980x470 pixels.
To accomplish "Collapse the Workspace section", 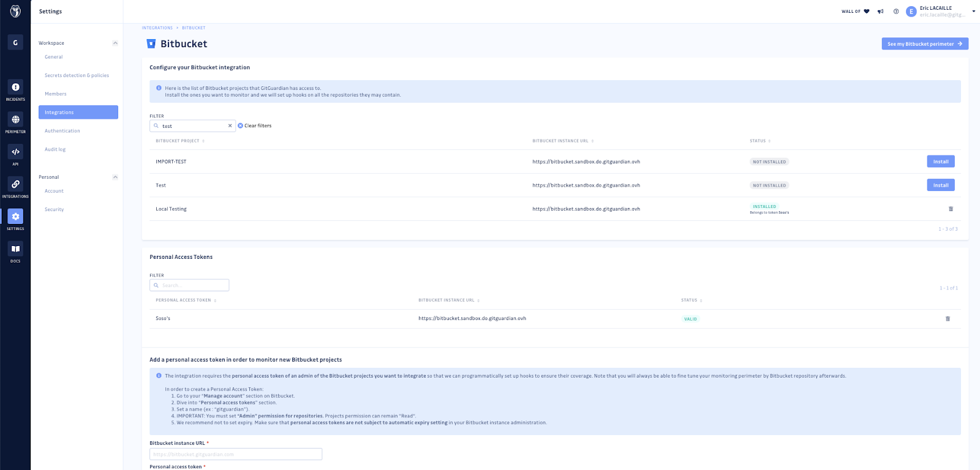I will 115,43.
